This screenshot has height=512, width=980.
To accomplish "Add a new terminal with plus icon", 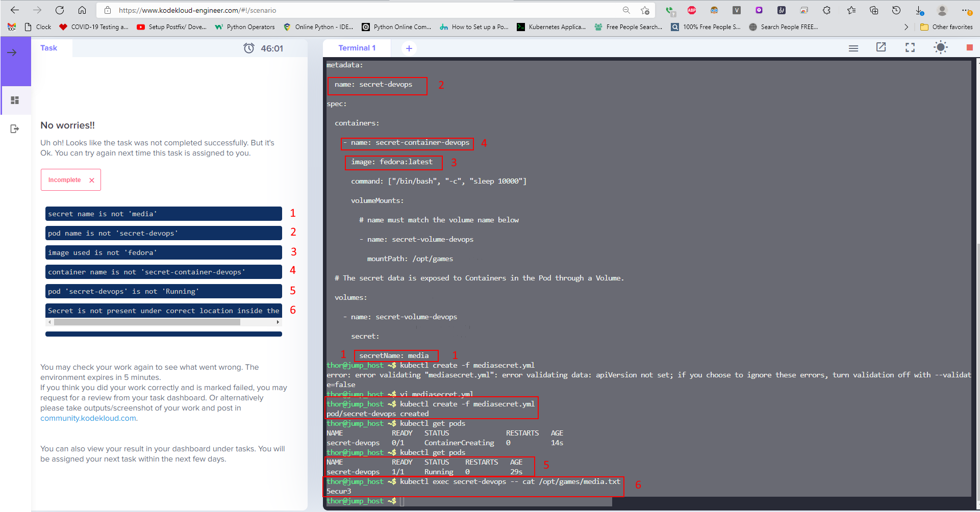I will tap(409, 48).
